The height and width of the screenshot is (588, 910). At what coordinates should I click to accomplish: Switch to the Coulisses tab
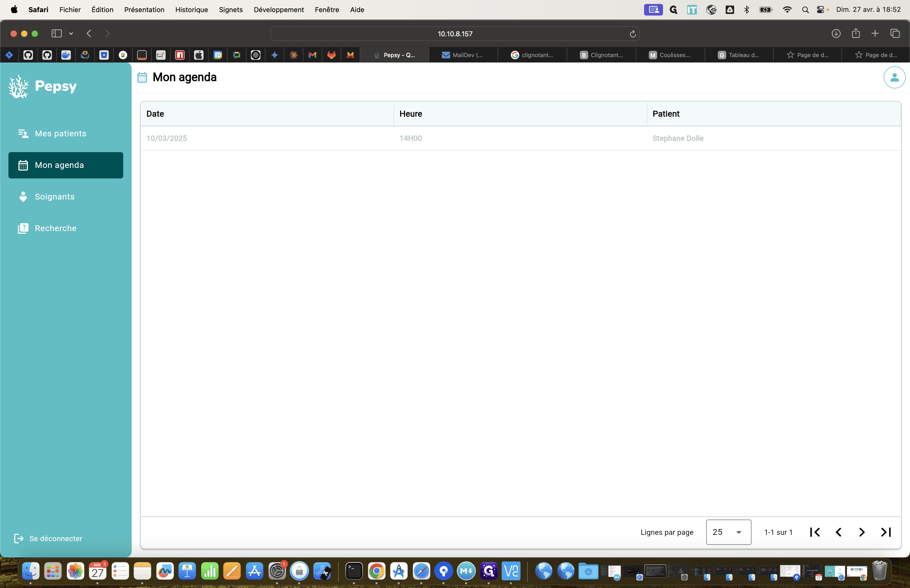(x=670, y=55)
